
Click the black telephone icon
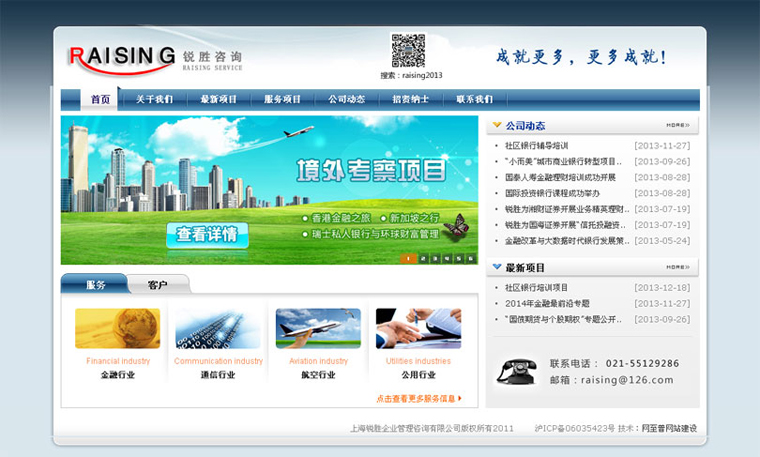tap(516, 371)
